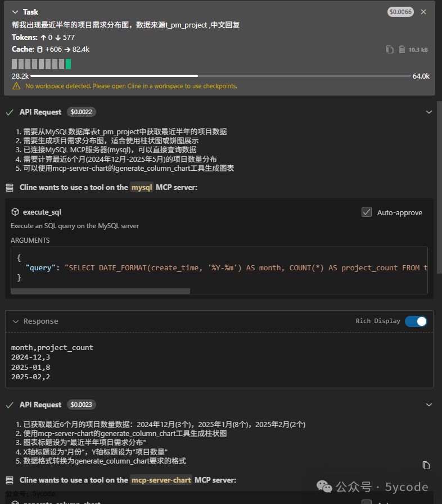Viewport: 442px width, 504px height.
Task: Click the ARGUMENTS label
Action: [30, 240]
